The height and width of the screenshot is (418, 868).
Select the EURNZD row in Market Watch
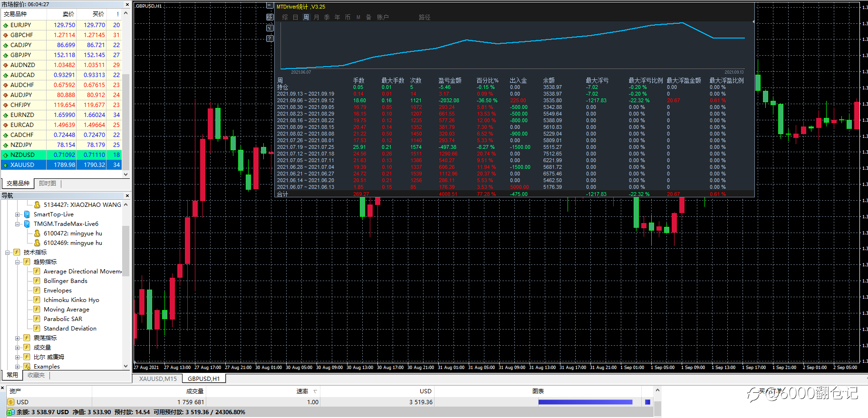[61, 115]
